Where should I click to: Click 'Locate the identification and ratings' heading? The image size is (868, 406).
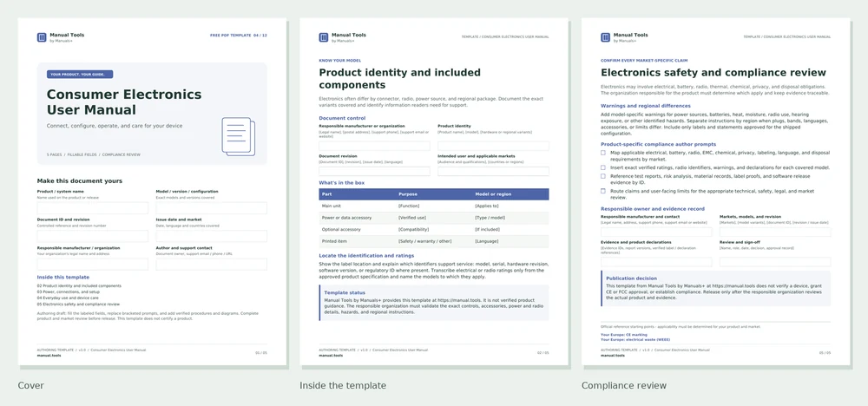(366, 256)
